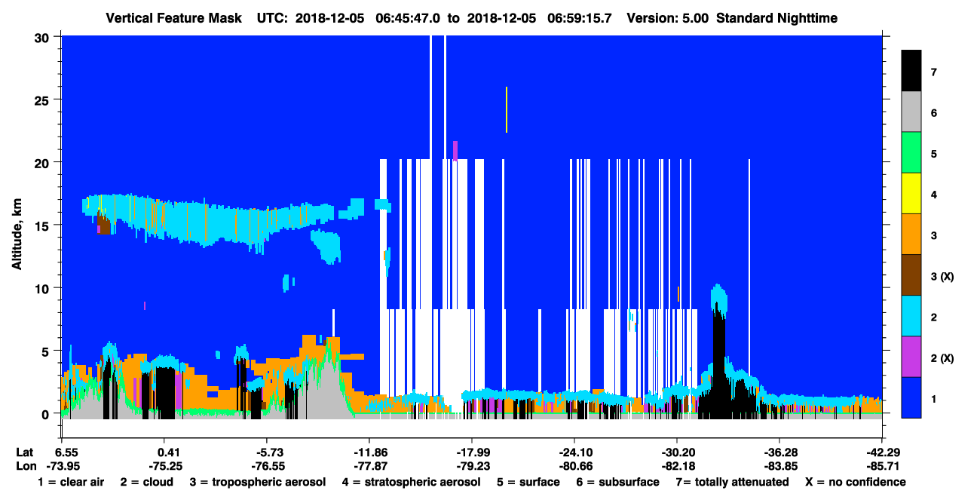Click the legend entry "1 = clear air"

point(71,482)
